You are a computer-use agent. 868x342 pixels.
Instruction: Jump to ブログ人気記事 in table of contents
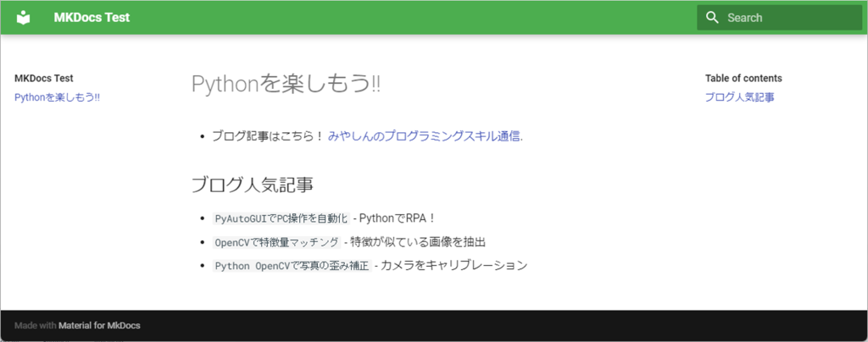tap(739, 97)
